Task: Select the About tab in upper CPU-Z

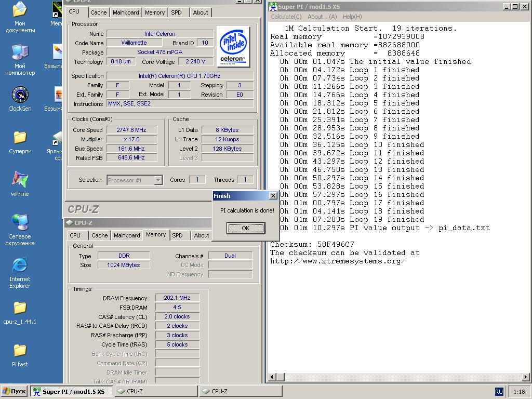Action: pos(201,12)
